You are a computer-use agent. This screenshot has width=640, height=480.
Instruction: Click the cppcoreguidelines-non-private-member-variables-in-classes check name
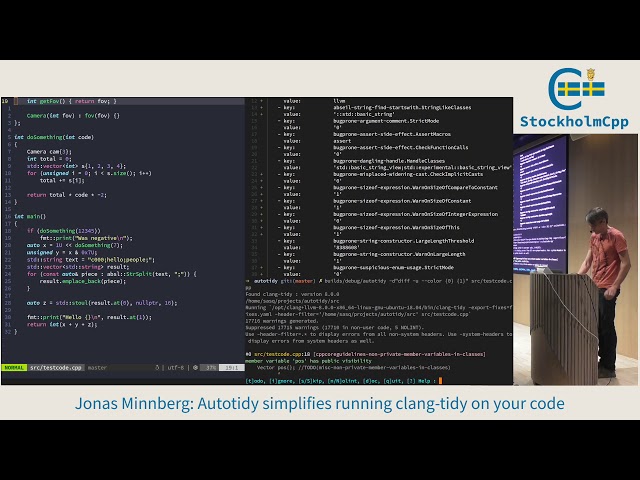click(399, 354)
